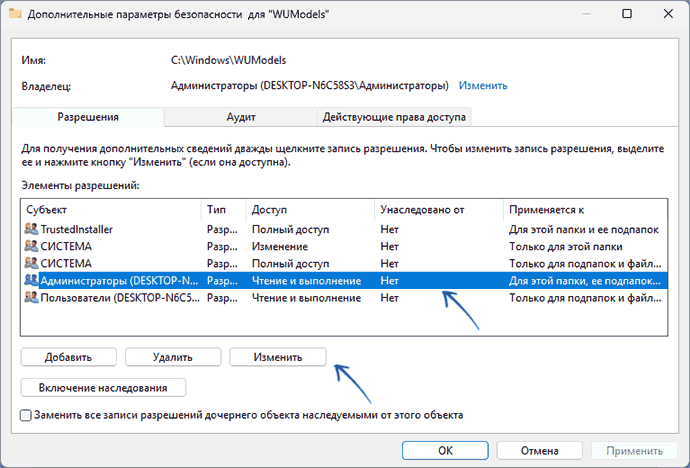The width and height of the screenshot is (690, 468).
Task: Sort by the Субъект column header
Action: click(x=110, y=211)
